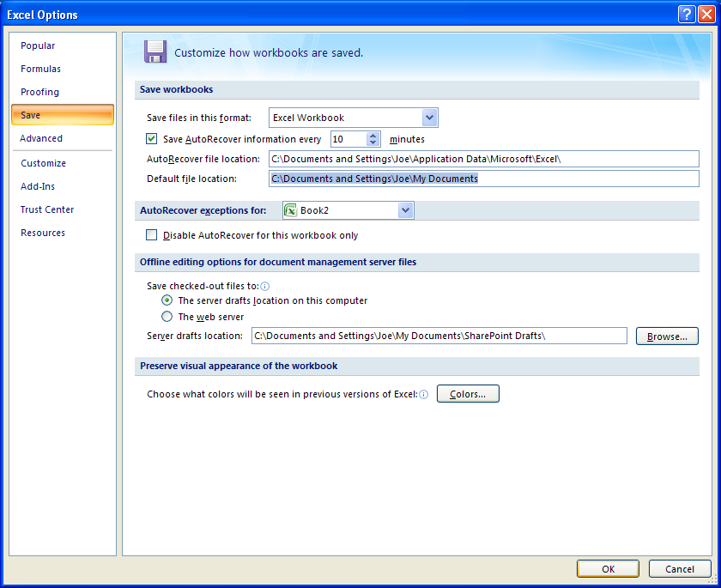Click "Offline editing options" section heading
721x588 pixels.
point(278,262)
